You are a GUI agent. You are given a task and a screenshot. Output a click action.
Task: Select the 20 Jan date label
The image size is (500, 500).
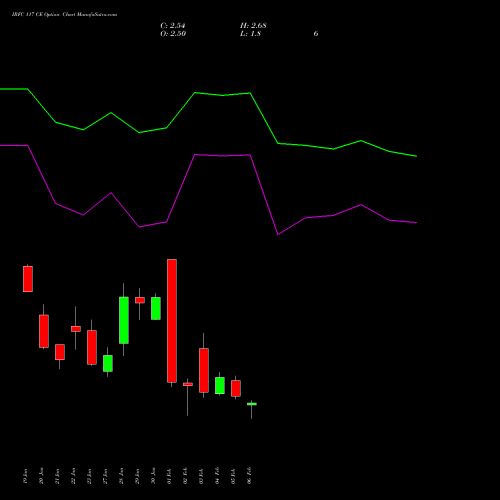coord(42,476)
